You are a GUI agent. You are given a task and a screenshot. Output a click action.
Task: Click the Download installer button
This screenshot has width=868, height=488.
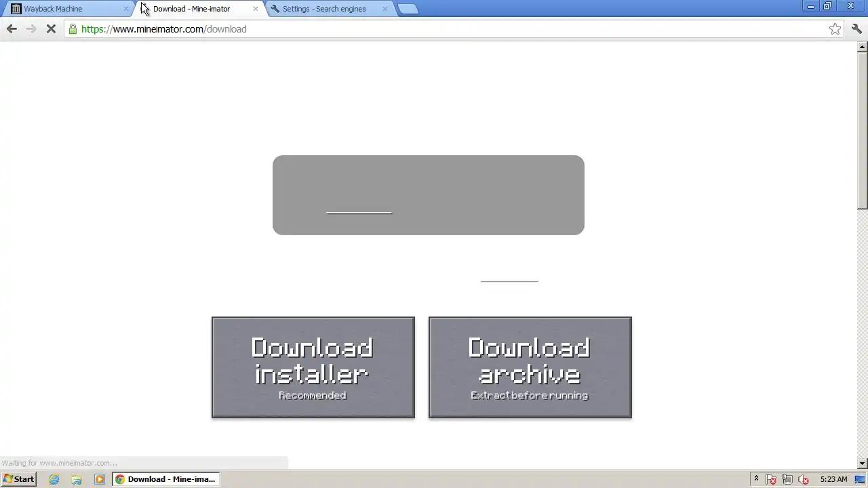tap(313, 367)
